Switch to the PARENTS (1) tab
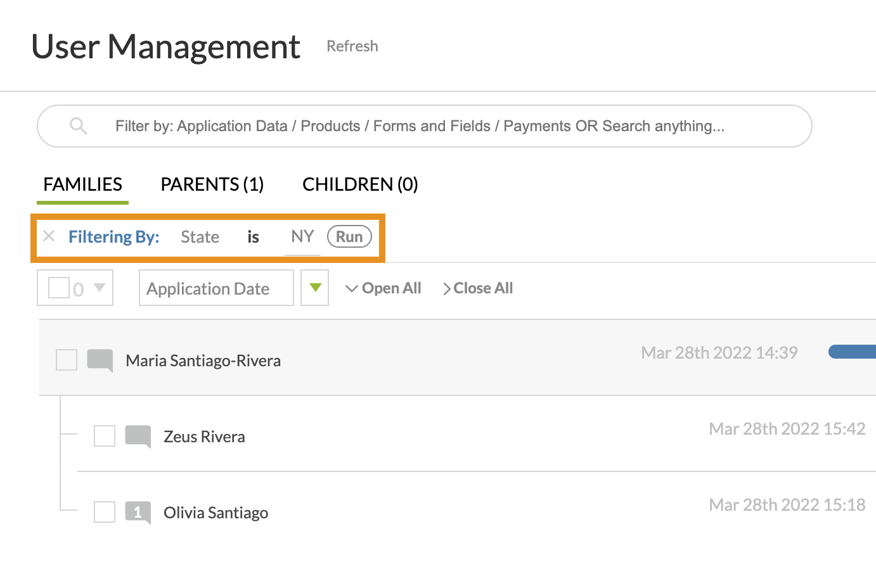876x588 pixels. [212, 184]
